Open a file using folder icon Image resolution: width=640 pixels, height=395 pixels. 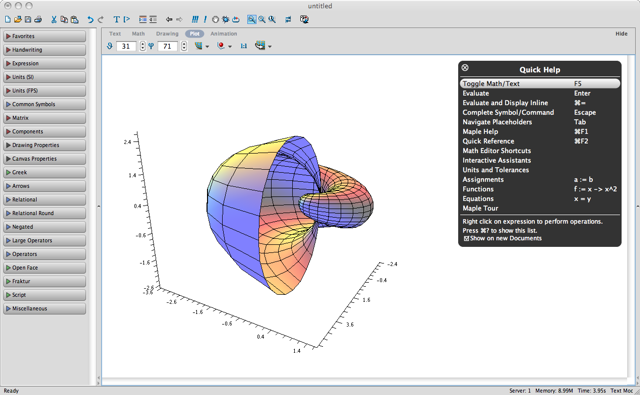18,19
